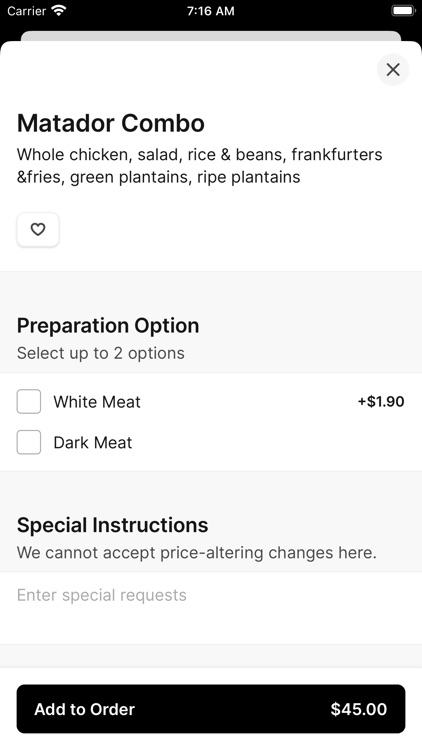Screen dimensions: 422x750
Task: Click the Add to Order button
Action: click(x=211, y=709)
